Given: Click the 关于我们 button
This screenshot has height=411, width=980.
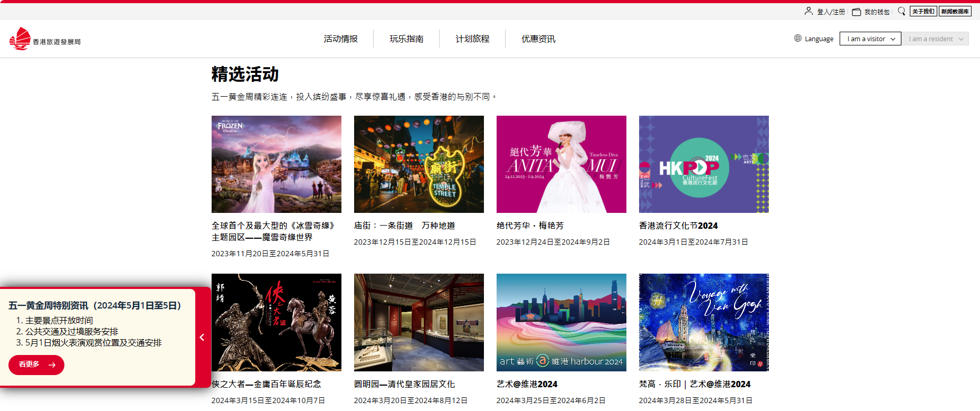Looking at the screenshot, I should click(x=923, y=11).
